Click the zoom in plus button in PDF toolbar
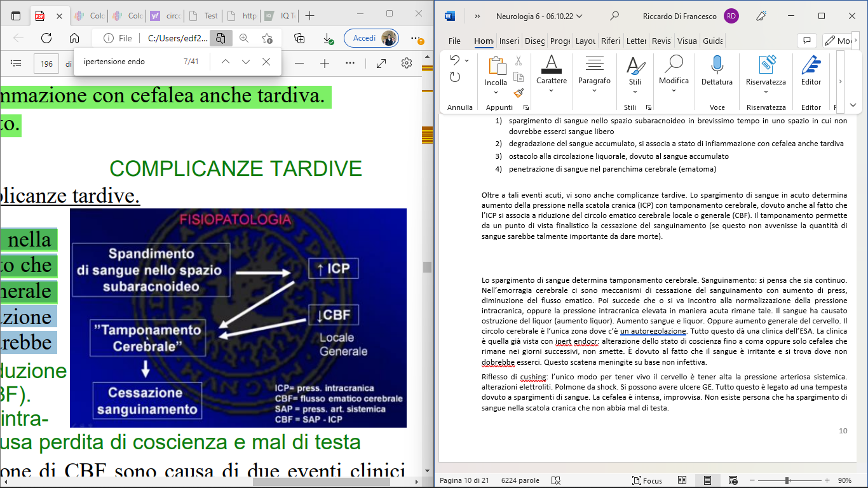868x488 pixels. pyautogui.click(x=325, y=64)
